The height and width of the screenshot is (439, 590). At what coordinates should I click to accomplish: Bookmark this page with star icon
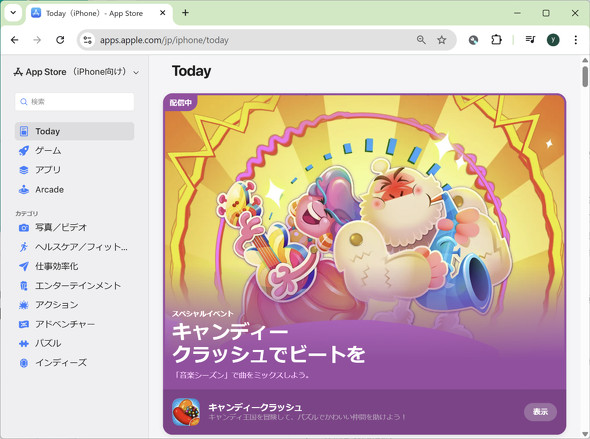pos(442,40)
